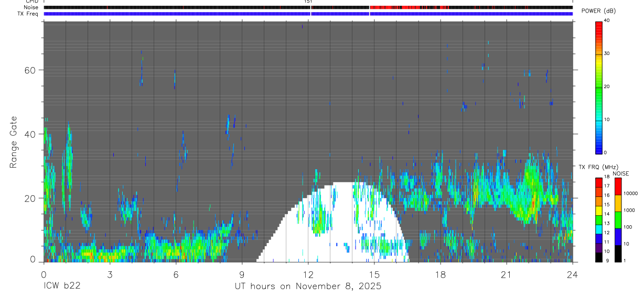Viewport: 644px width, 297px height.
Task: Click the 'ICW b22' radar beam label
Action: point(61,287)
